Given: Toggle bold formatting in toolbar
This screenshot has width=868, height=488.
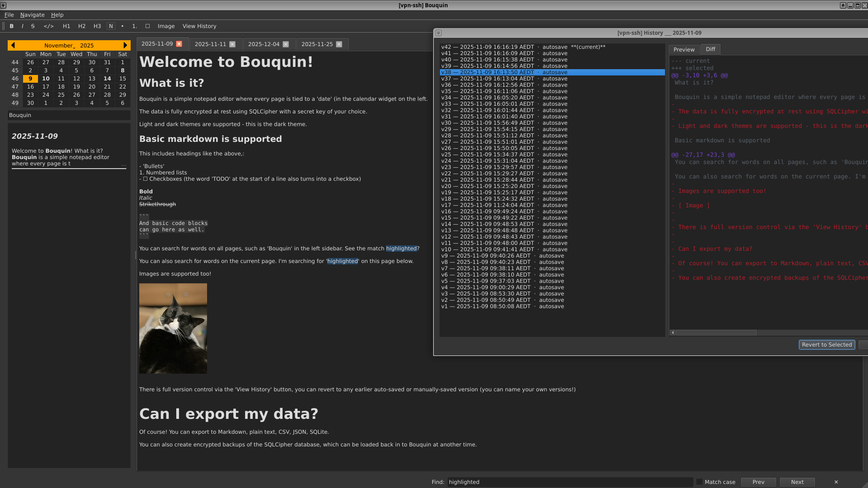Looking at the screenshot, I should [x=12, y=26].
